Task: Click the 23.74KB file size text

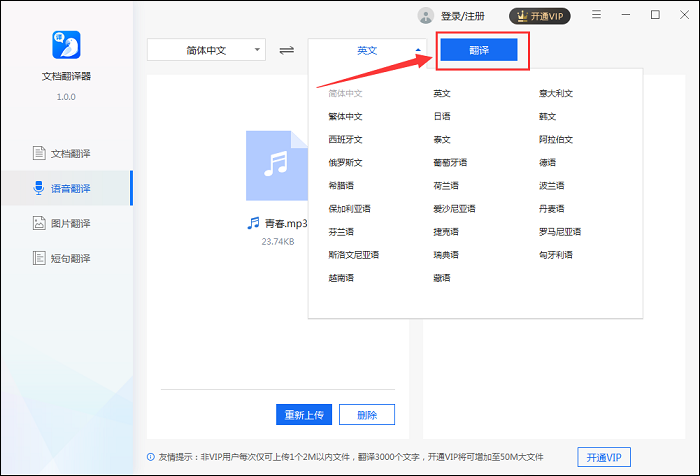Action: (278, 242)
